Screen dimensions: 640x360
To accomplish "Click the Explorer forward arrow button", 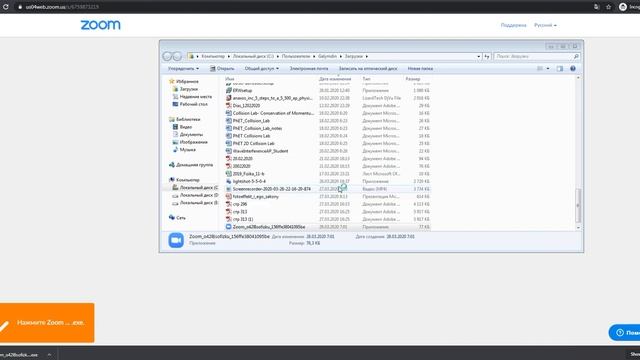I will (x=177, y=56).
